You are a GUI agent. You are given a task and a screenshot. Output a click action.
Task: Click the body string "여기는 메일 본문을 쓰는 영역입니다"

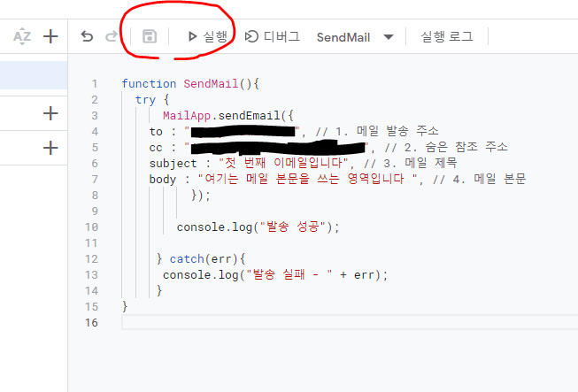308,179
